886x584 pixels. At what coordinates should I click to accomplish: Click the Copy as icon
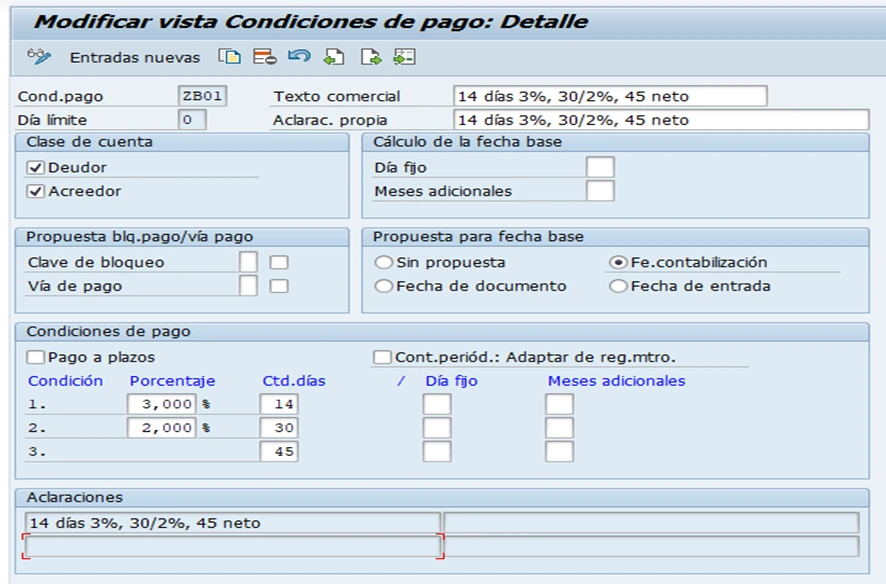pos(229,57)
